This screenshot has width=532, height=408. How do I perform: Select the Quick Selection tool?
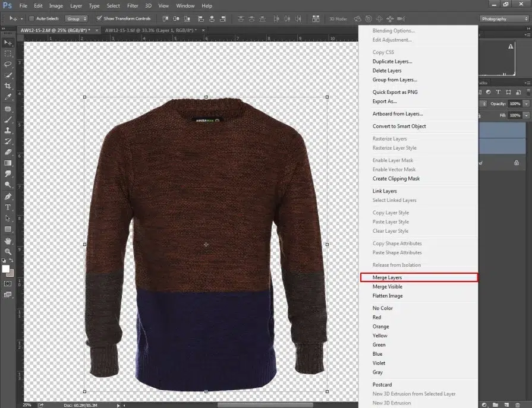tap(8, 75)
